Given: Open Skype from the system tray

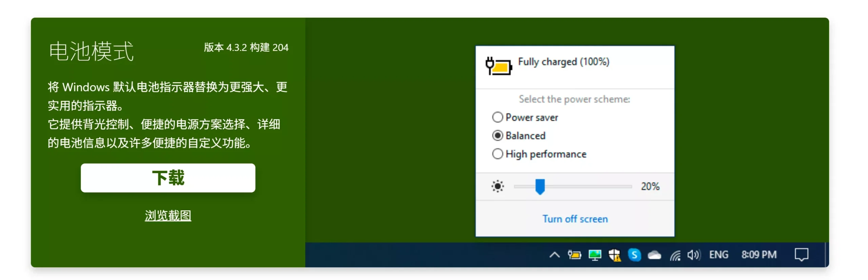Looking at the screenshot, I should click(x=634, y=255).
